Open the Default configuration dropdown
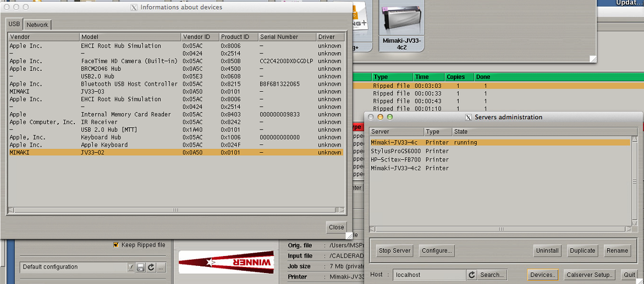 77,267
